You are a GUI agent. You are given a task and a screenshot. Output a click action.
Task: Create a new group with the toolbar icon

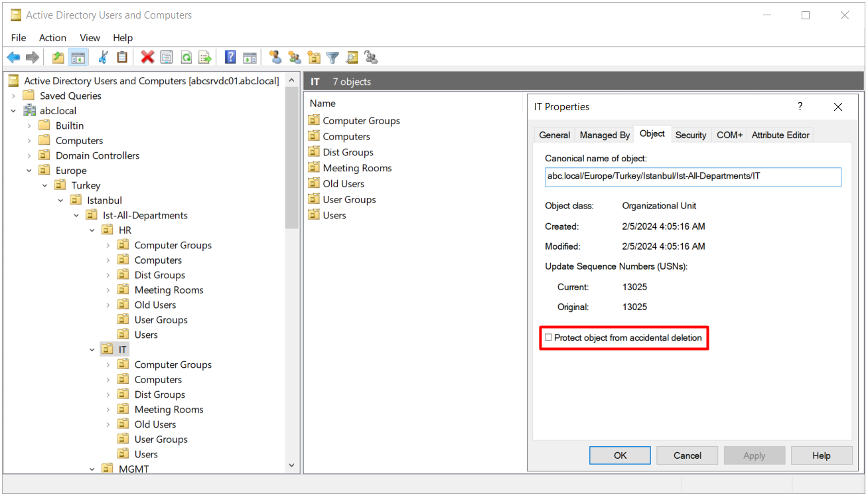[x=294, y=58]
